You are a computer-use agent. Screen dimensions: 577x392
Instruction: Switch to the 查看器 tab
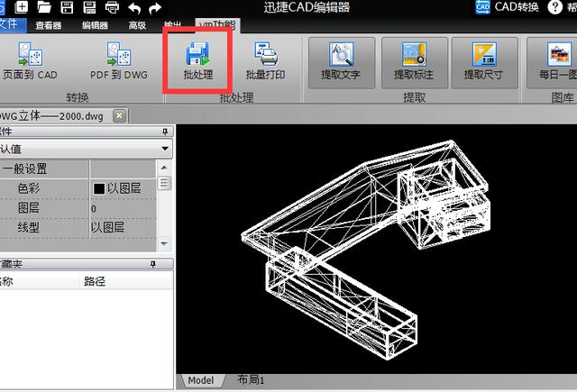(48, 25)
